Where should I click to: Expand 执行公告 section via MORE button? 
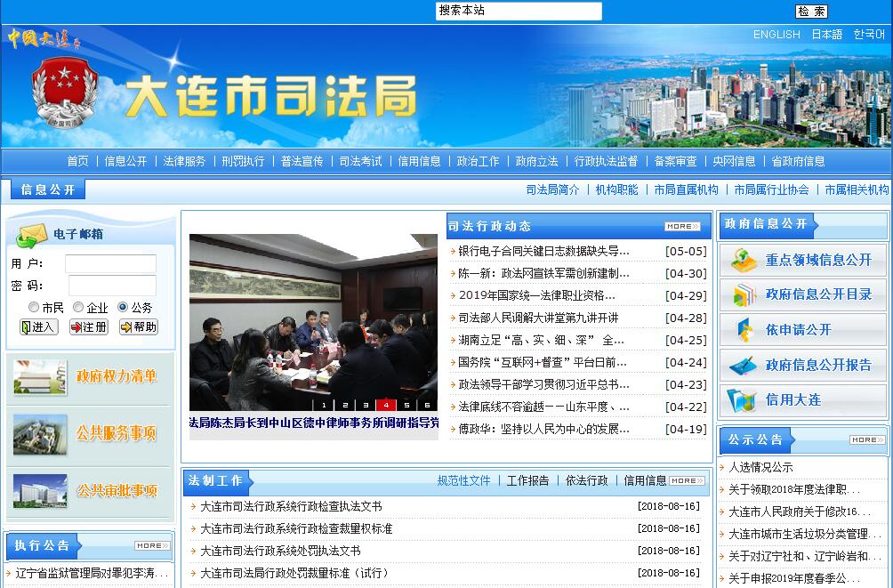tap(152, 545)
